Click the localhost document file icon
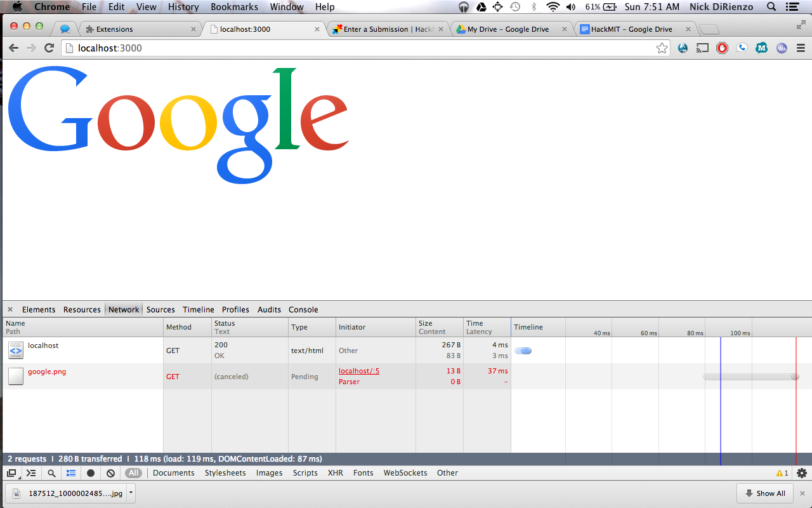 pos(16,350)
